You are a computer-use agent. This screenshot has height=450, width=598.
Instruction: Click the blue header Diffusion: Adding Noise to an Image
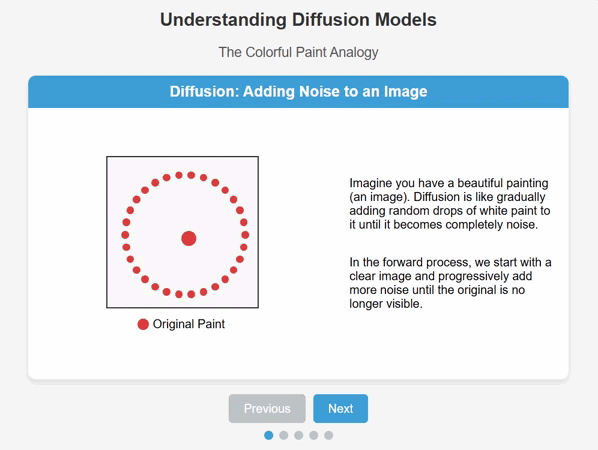point(298,92)
